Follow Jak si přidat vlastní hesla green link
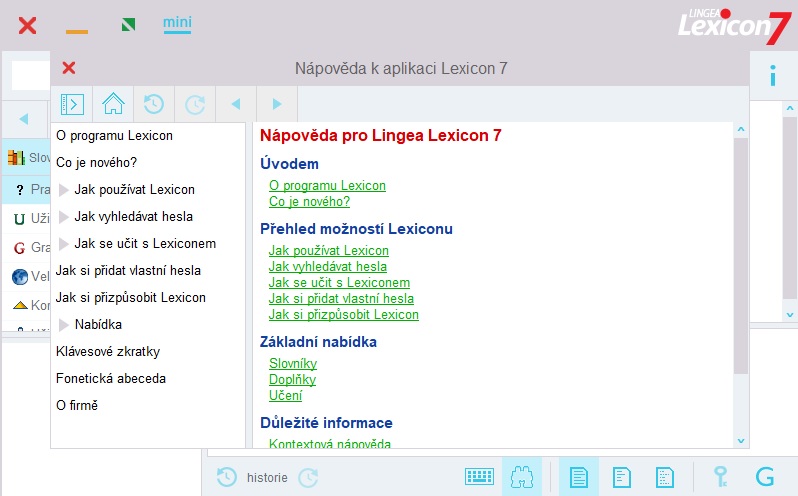798x496 pixels. [x=341, y=299]
